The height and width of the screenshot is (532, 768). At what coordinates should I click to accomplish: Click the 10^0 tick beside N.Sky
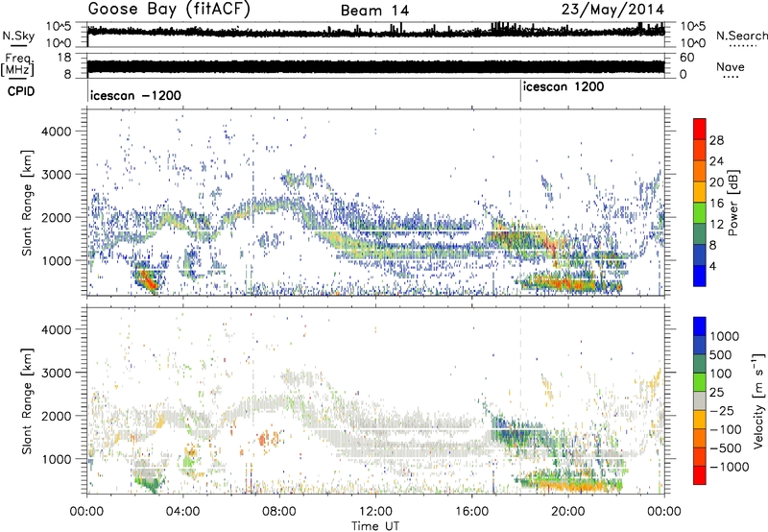[59, 42]
